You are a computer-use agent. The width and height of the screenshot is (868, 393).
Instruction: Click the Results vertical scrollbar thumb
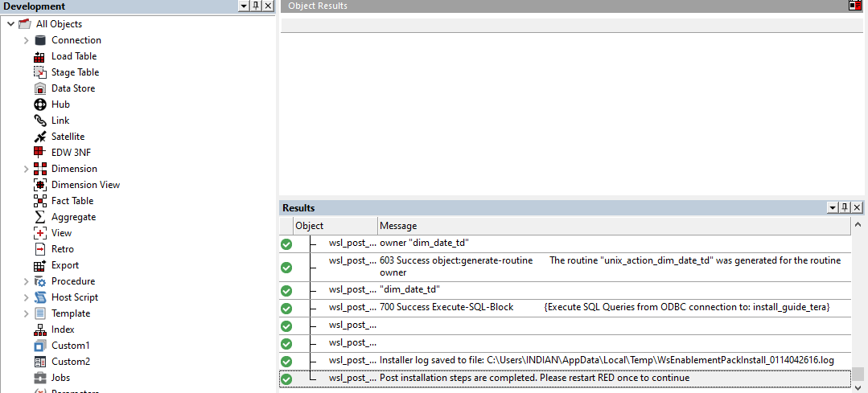point(858,375)
